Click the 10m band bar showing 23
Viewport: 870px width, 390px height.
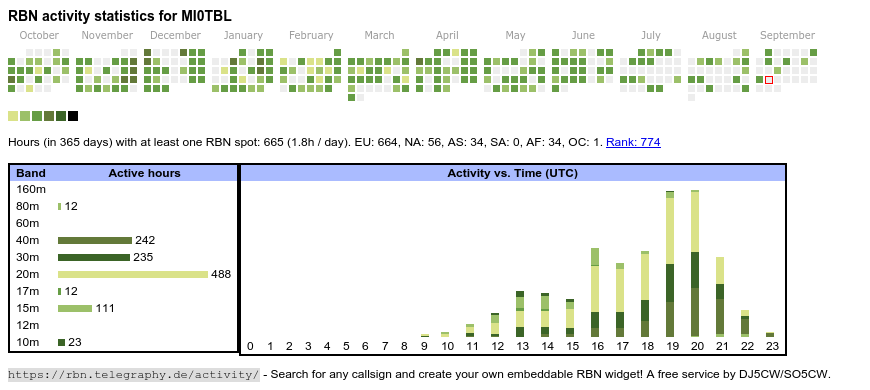(62, 342)
